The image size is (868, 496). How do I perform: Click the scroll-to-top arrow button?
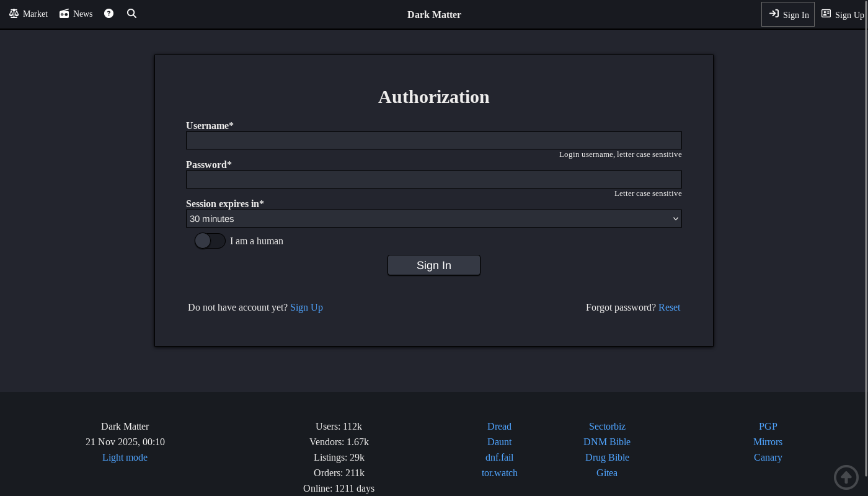pyautogui.click(x=846, y=477)
